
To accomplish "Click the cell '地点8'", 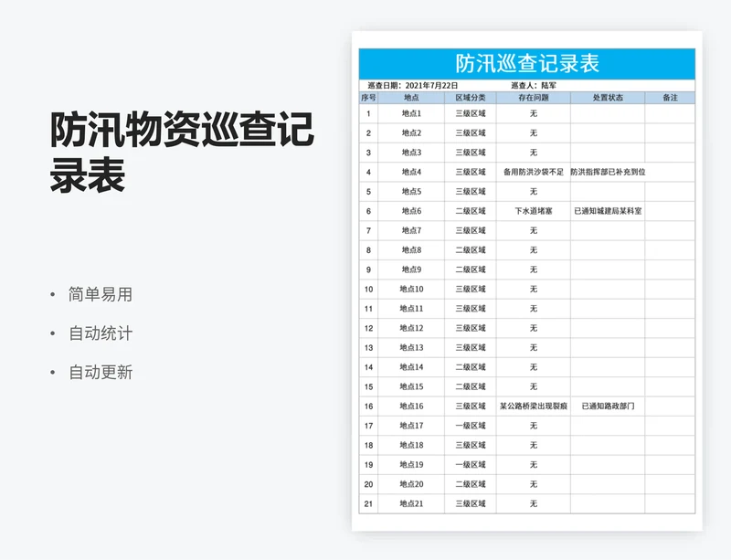I will [411, 250].
